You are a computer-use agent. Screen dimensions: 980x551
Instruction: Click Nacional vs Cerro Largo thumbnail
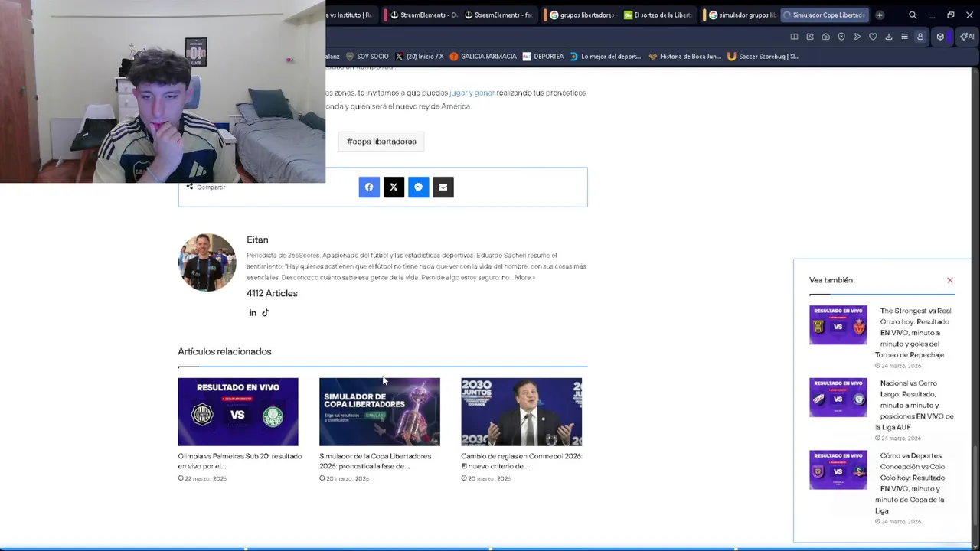tap(838, 398)
